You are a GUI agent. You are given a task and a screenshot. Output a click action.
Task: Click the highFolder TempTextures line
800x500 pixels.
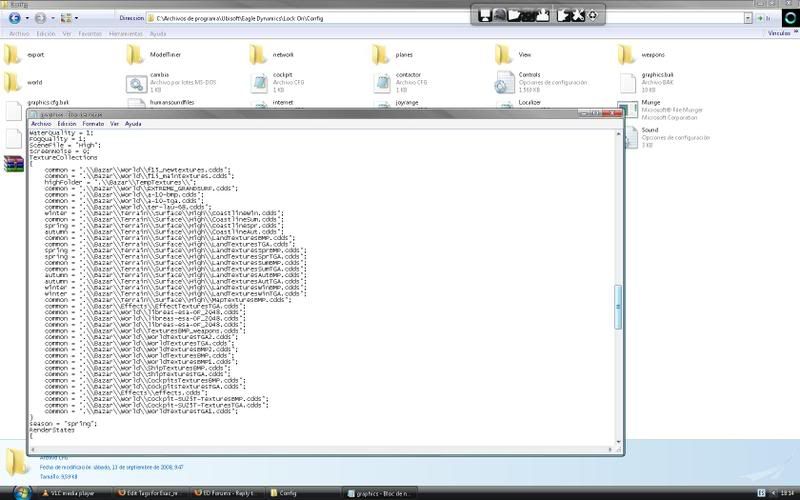120,182
